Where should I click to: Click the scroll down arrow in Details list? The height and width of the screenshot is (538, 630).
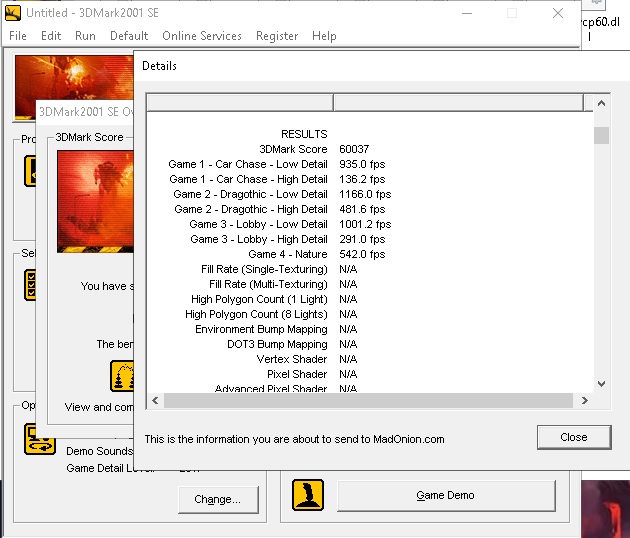coord(601,384)
